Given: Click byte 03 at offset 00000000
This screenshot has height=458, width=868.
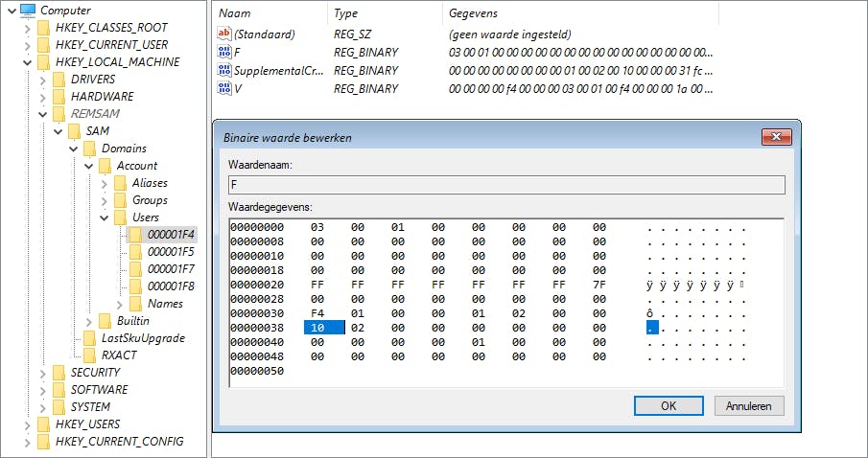Looking at the screenshot, I should [x=317, y=227].
